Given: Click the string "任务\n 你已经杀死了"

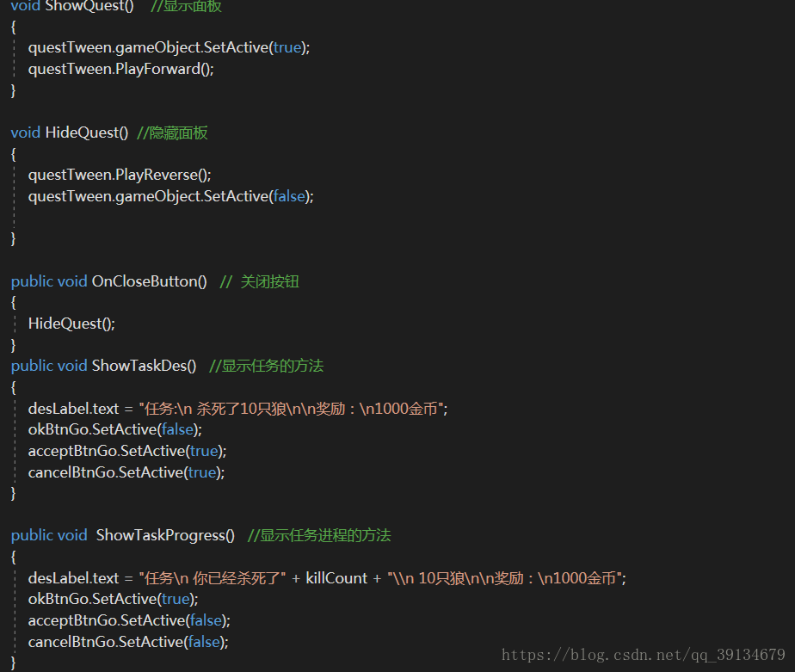Looking at the screenshot, I should pyautogui.click(x=213, y=578).
